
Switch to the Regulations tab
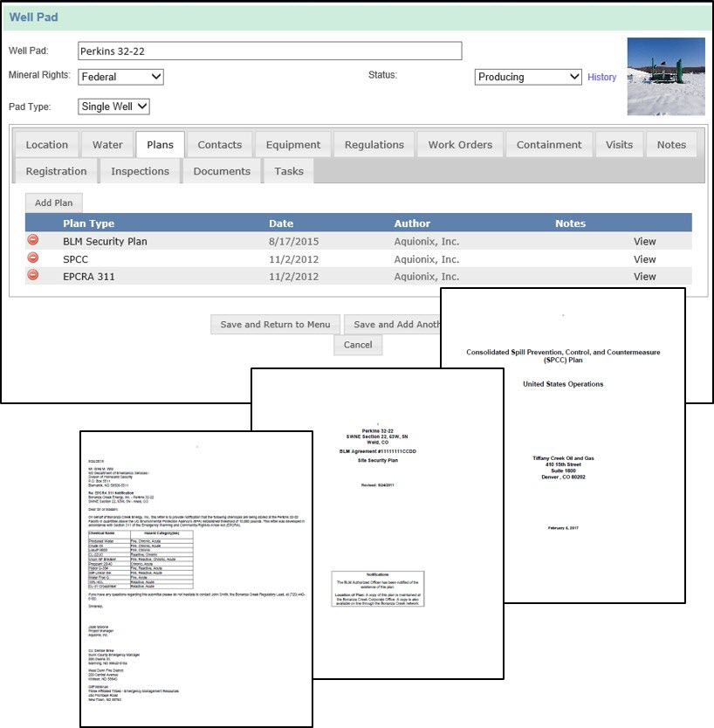[374, 145]
